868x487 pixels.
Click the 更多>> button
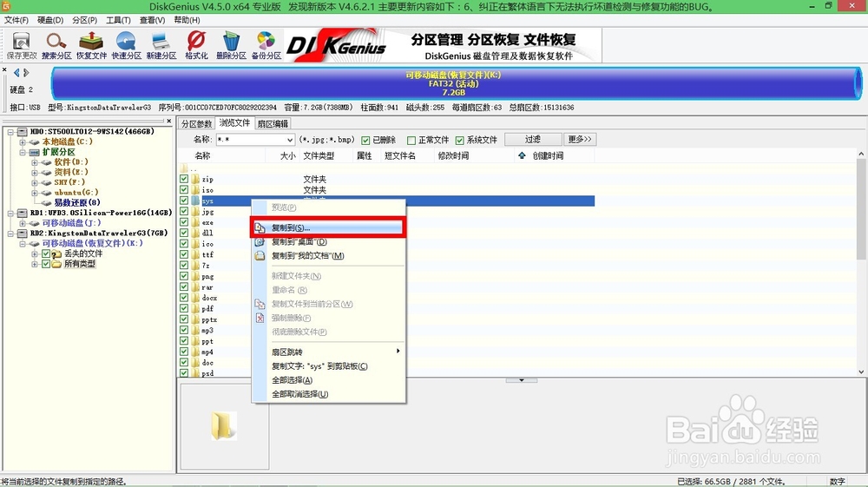(x=580, y=140)
